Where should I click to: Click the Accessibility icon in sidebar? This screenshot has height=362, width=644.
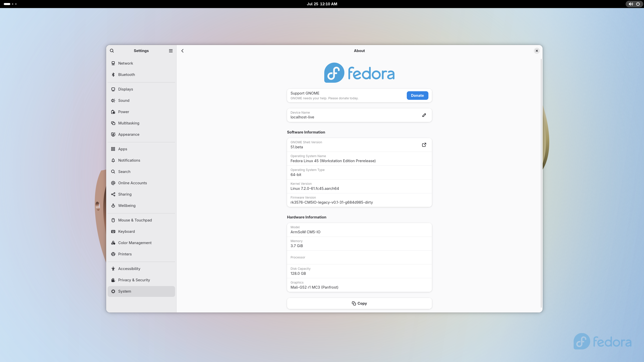pos(113,269)
